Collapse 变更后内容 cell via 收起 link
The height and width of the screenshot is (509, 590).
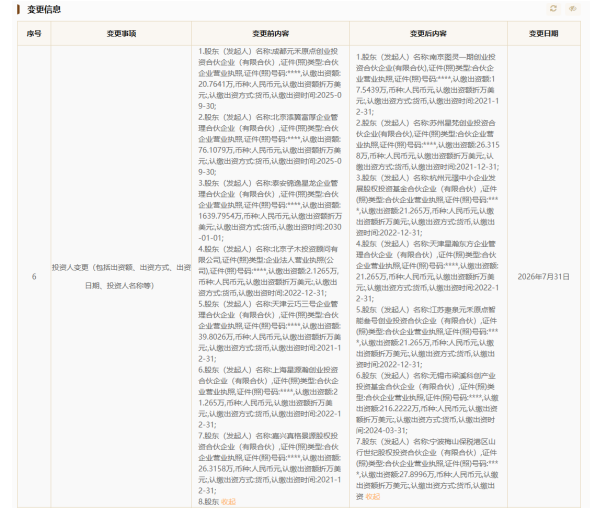(x=373, y=497)
